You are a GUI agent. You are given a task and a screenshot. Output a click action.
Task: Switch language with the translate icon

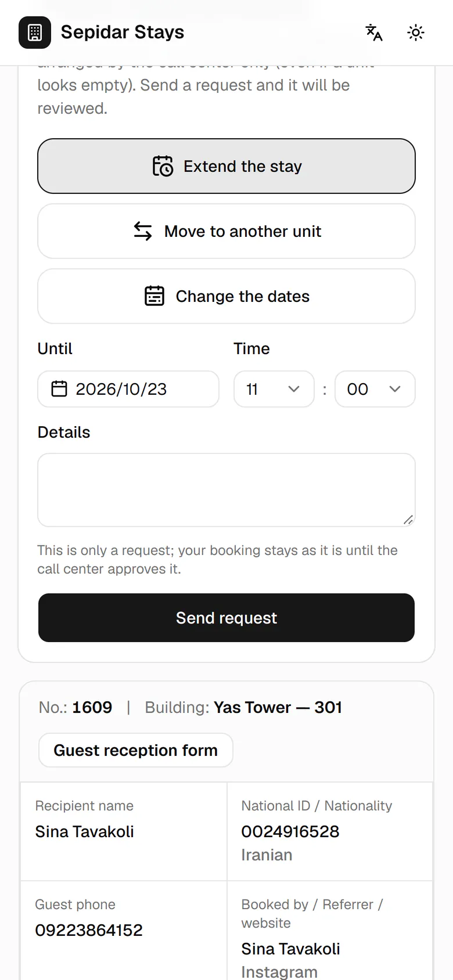click(374, 33)
